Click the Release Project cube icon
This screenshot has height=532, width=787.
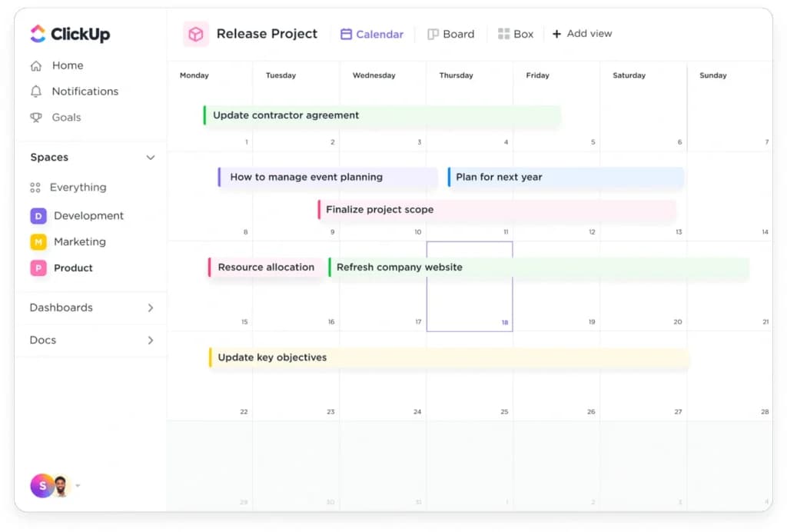(196, 34)
